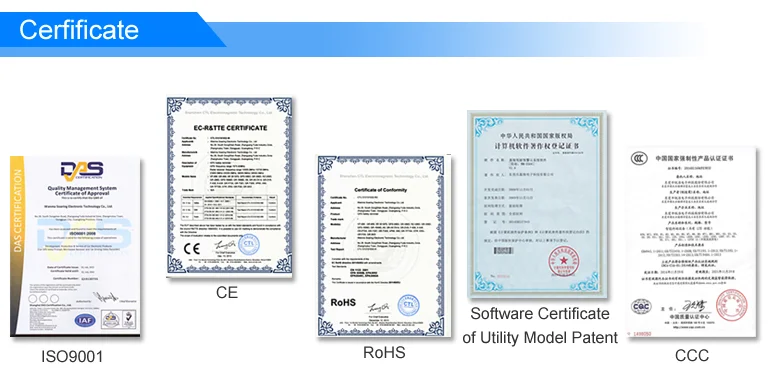Viewport: 770px width, 381px height.
Task: Open the blue Software Certificate image
Action: click(537, 204)
